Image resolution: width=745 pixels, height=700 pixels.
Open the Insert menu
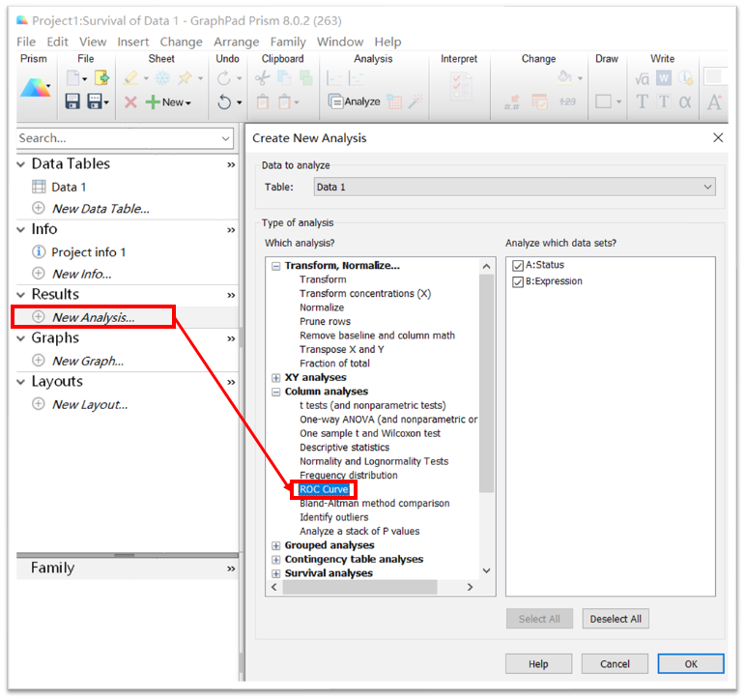(x=133, y=42)
